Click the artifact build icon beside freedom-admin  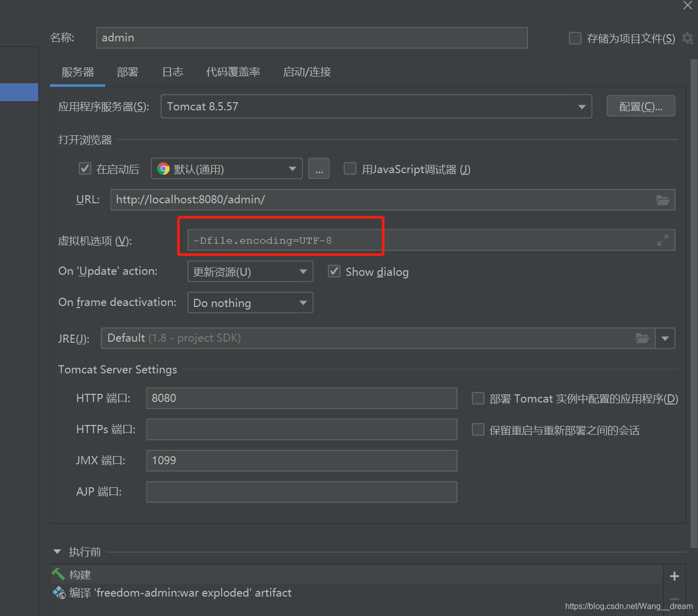click(x=59, y=593)
